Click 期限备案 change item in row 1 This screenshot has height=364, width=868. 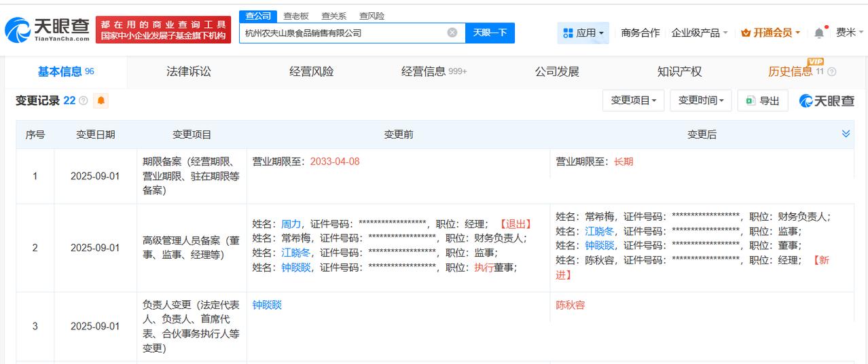(x=191, y=176)
